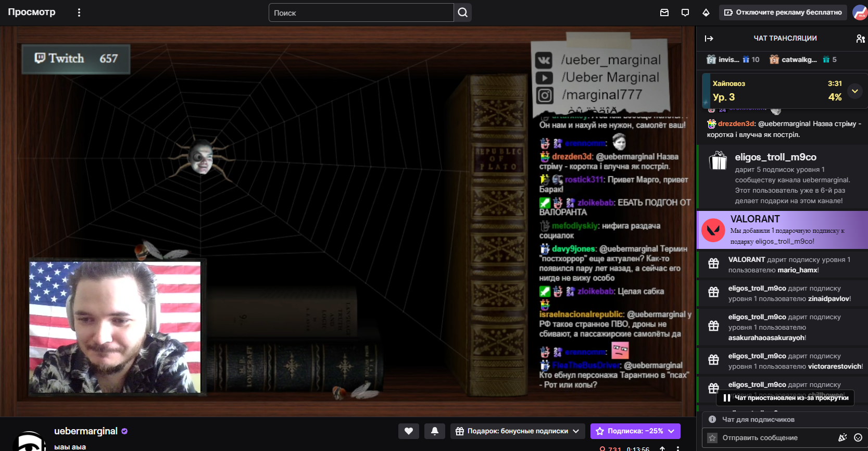Click the asakurahaoasakurayoh recipient name
The width and height of the screenshot is (868, 451).
click(x=766, y=338)
